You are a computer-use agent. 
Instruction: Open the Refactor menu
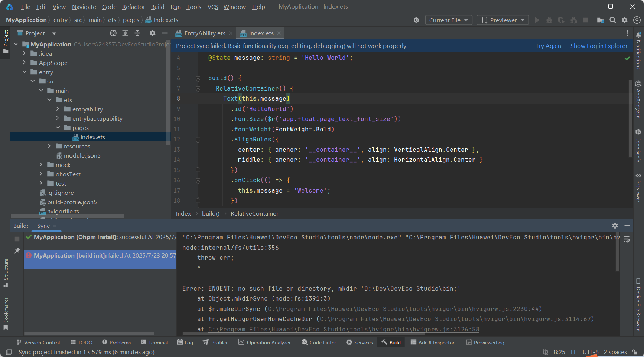[x=133, y=7]
